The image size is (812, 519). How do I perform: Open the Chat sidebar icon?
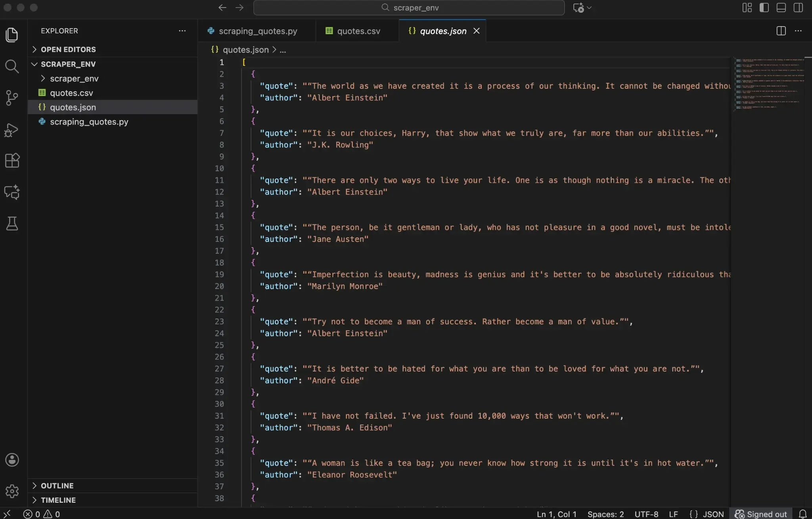coord(12,192)
